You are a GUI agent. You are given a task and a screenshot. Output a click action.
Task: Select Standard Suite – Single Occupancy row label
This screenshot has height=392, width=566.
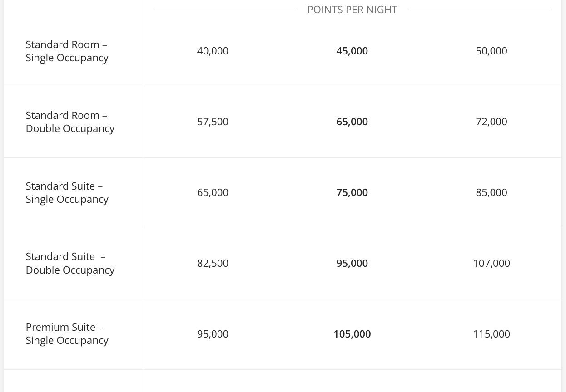point(67,192)
